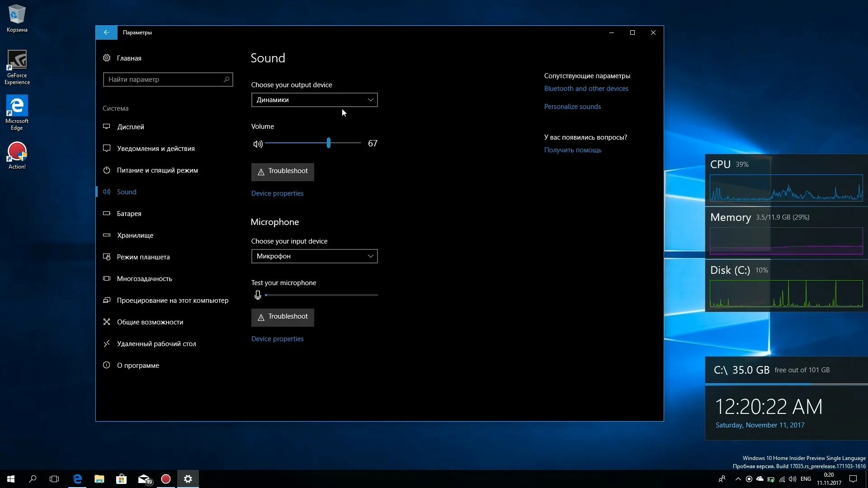868x488 pixels.
Task: Adjust the Volume slider
Action: coord(328,143)
